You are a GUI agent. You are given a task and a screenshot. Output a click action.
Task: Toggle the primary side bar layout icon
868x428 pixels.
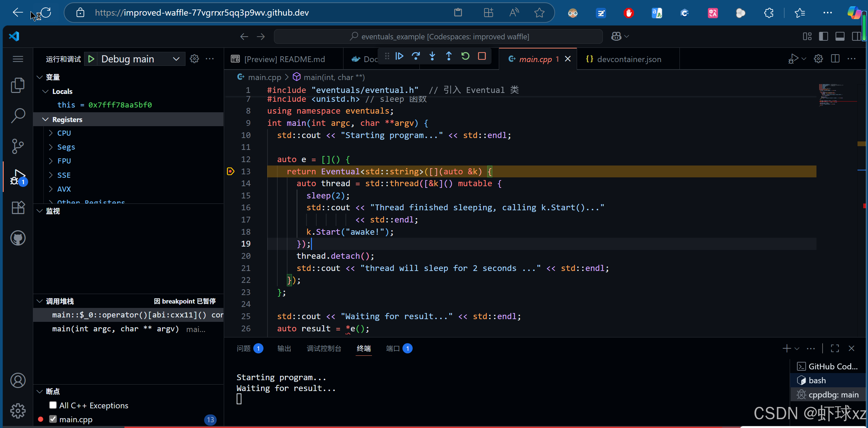click(824, 36)
